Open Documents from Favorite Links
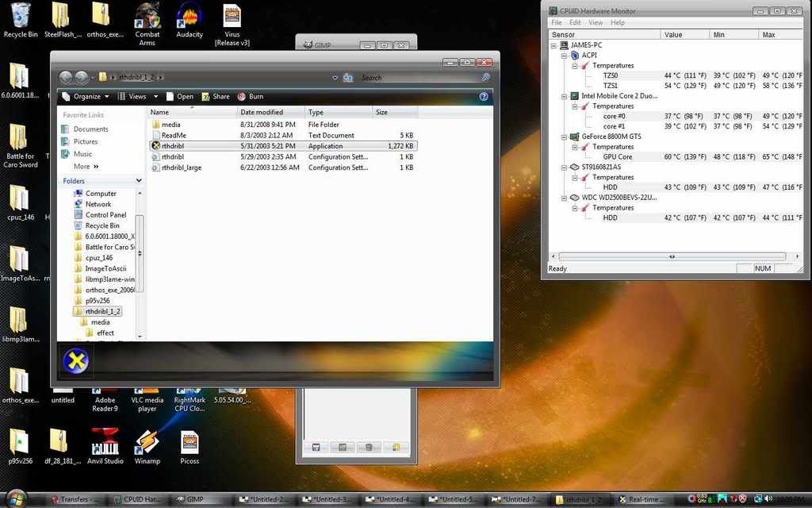 click(84, 129)
